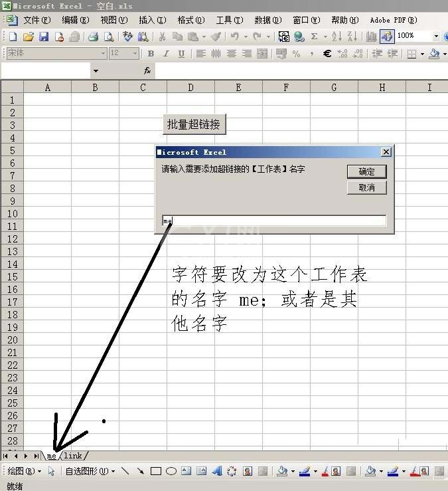Viewport: 448px width, 491px height.
Task: Open the Zoom 100% dropdown
Action: click(x=436, y=37)
